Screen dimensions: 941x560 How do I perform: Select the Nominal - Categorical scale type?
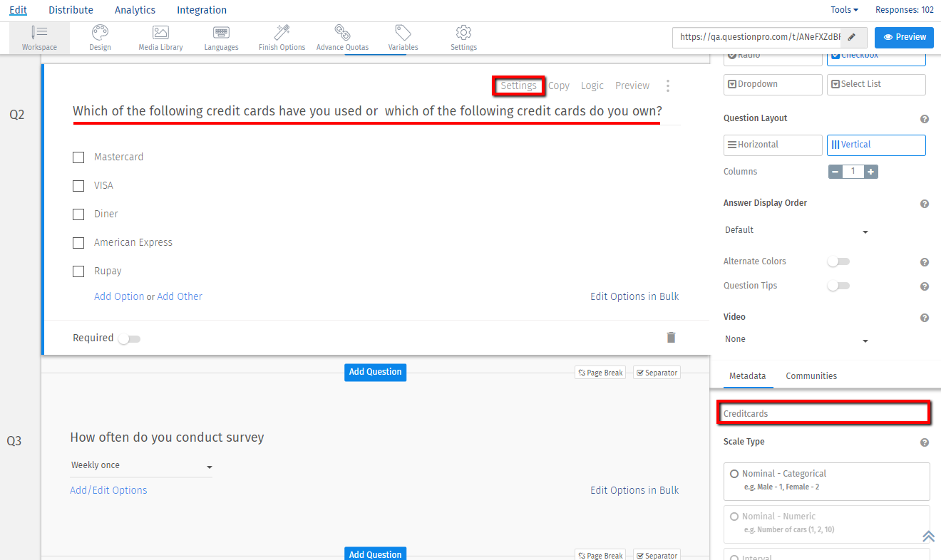tap(734, 473)
